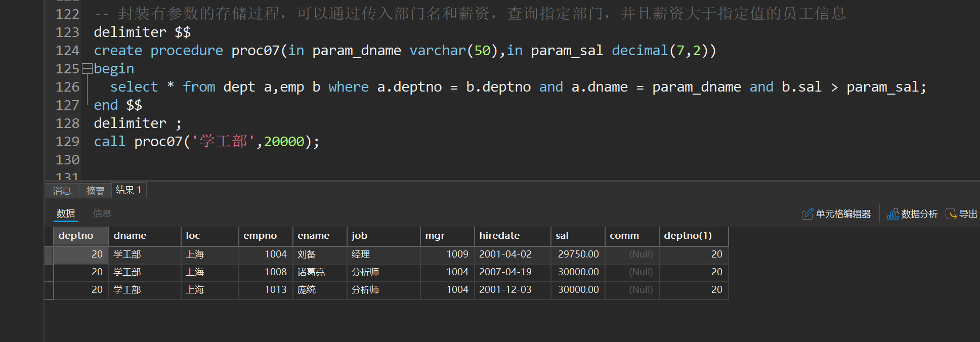Click line number 129 in gutter
The width and height of the screenshot is (980, 342).
coord(67,142)
